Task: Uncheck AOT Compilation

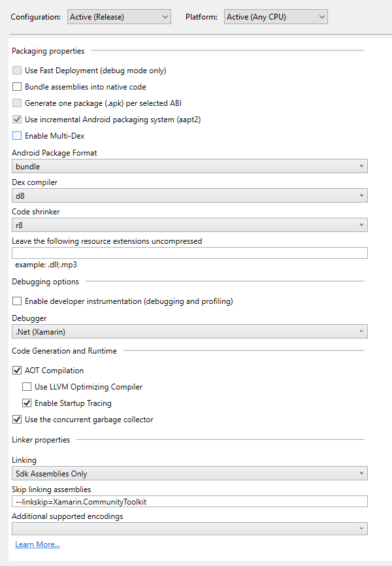Action: tap(17, 371)
